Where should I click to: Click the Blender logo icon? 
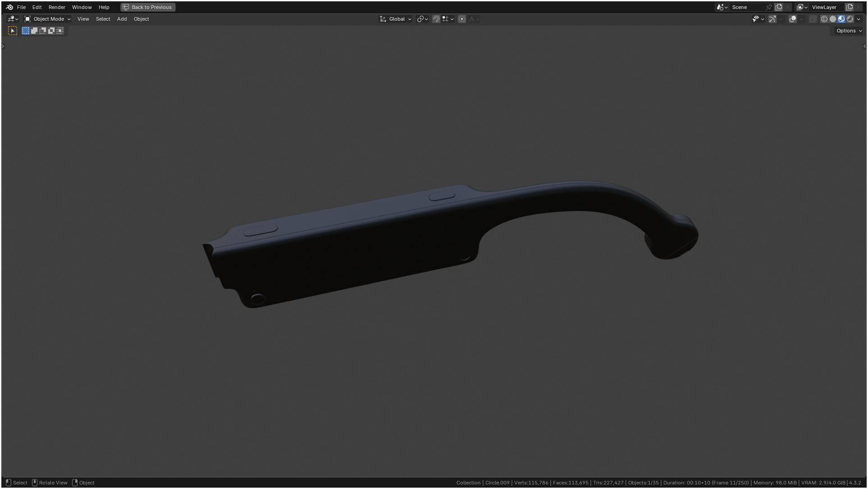click(x=9, y=7)
